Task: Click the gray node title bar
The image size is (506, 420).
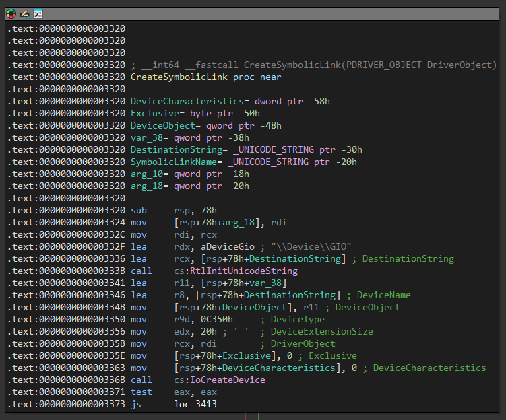Action: click(270, 13)
